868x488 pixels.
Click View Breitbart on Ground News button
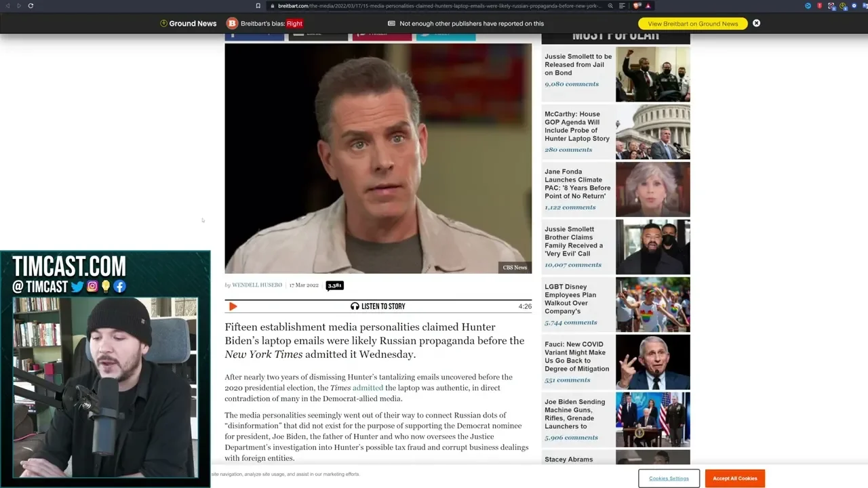[692, 24]
